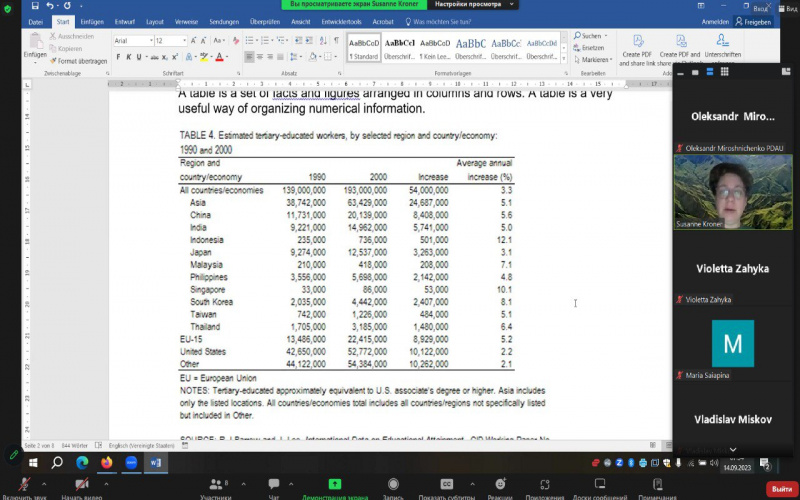Screen dimensions: 800x500
Task: Unmute microphone (Включить звук)
Action: (24, 484)
